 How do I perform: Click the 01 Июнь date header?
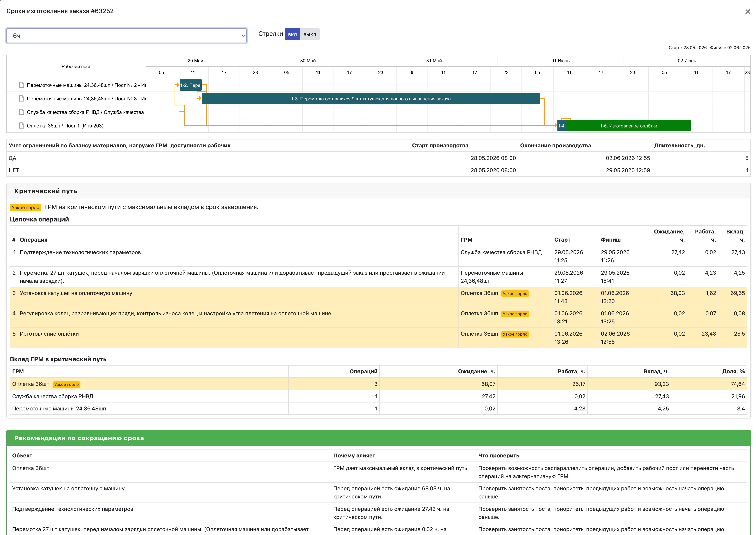tap(560, 61)
